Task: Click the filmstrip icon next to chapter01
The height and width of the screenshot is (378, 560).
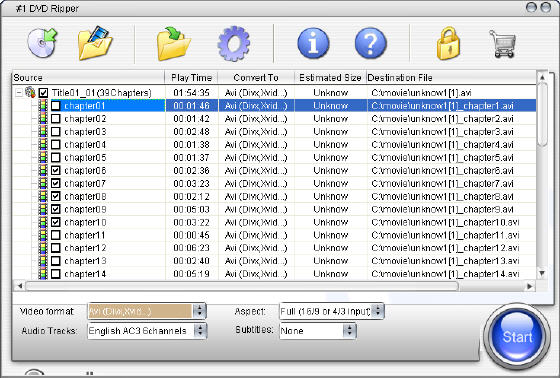Action: [x=43, y=106]
